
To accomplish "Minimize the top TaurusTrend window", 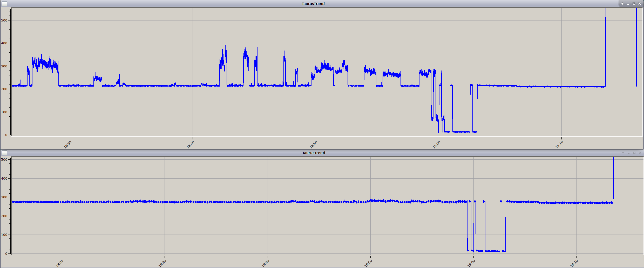I will [x=628, y=4].
